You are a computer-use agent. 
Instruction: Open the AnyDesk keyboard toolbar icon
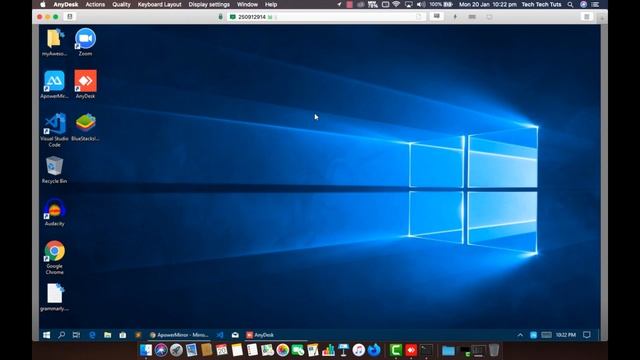coord(472,17)
